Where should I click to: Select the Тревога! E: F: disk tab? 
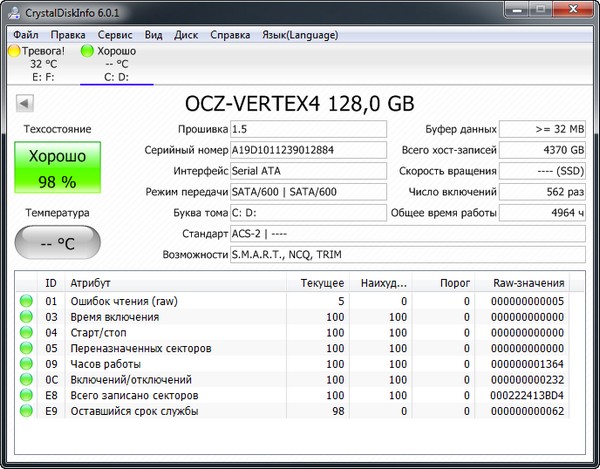tap(37, 62)
